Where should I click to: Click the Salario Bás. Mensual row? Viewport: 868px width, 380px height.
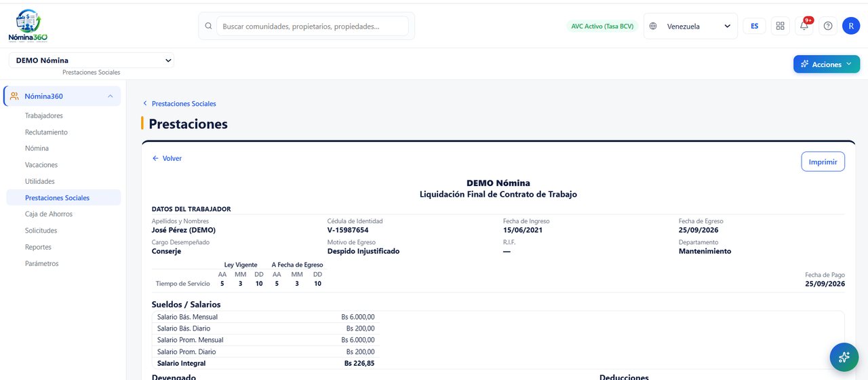pos(264,317)
